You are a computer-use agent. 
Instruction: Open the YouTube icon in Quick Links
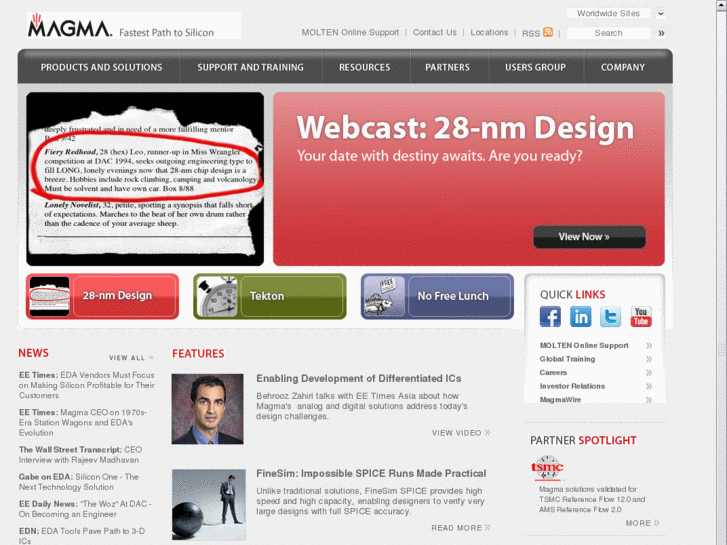coord(641,317)
